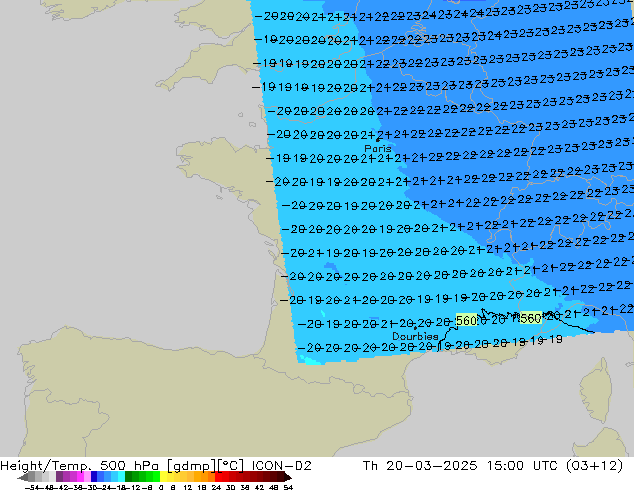This screenshot has height=490, width=634.
Task: Click the bright red legend swatch
Action: (x=218, y=476)
